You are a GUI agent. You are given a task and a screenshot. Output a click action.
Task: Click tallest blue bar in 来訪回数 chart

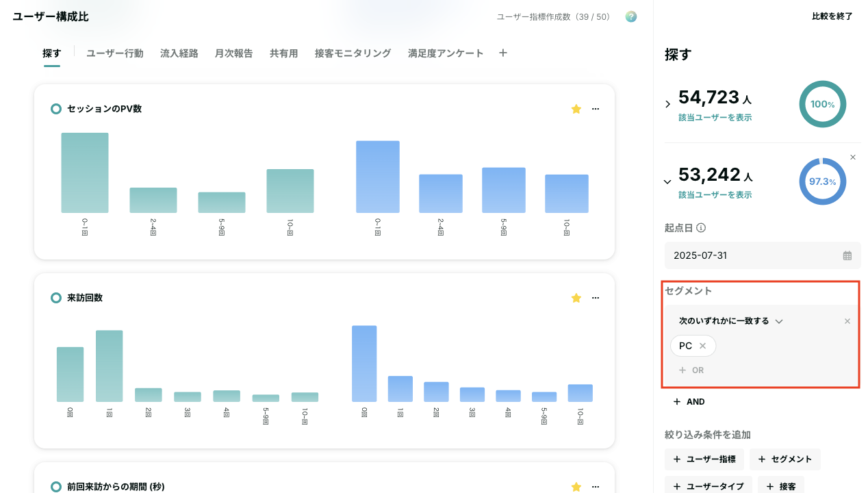364,364
